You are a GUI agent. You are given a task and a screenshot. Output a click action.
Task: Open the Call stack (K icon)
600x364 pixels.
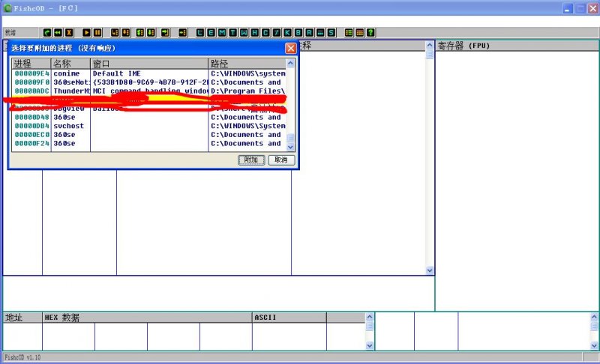coord(287,32)
